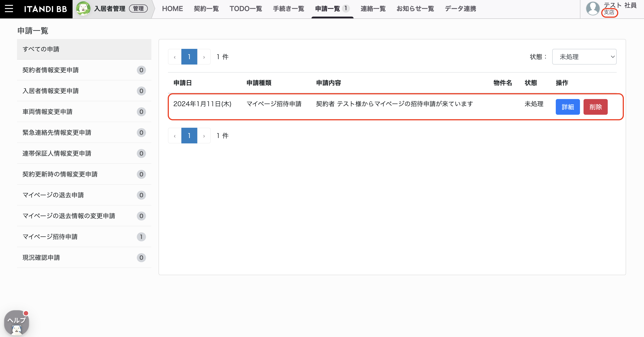Select すべての申請 in sidebar
This screenshot has width=644, height=337.
coord(84,49)
